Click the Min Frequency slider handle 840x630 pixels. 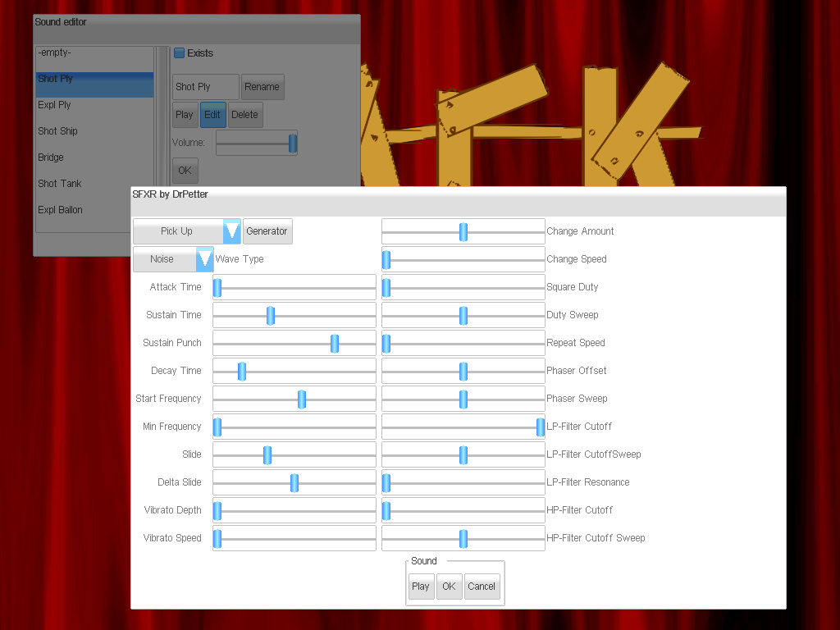tap(217, 427)
